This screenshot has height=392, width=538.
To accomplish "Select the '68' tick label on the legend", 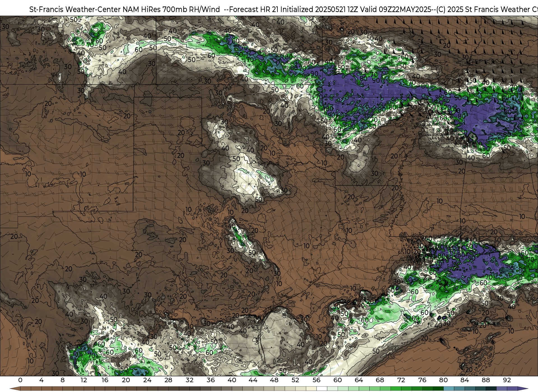I will [380, 380].
